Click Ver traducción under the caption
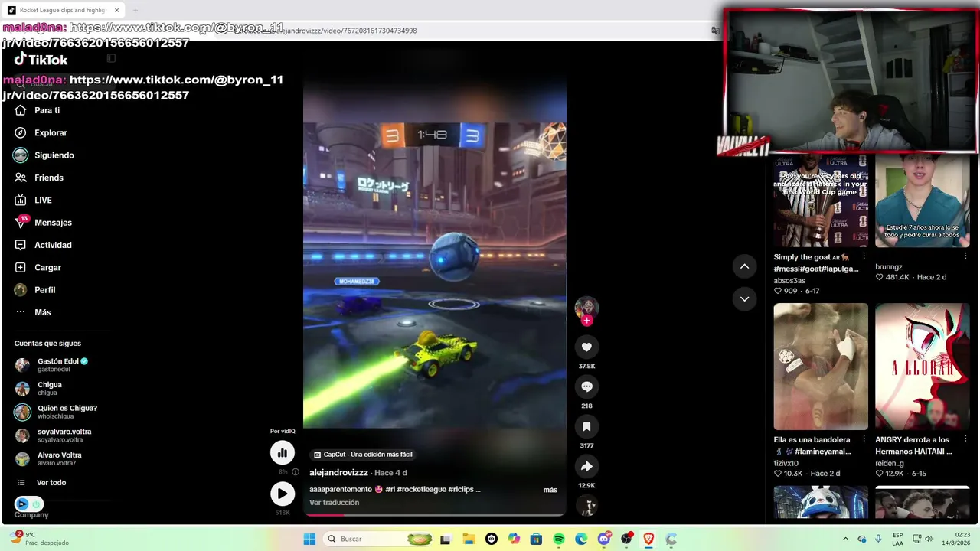Viewport: 980px width, 551px height. 334,503
